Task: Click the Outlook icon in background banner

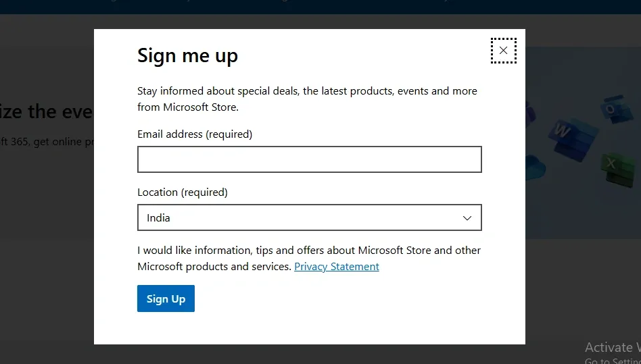Action: 612,109
